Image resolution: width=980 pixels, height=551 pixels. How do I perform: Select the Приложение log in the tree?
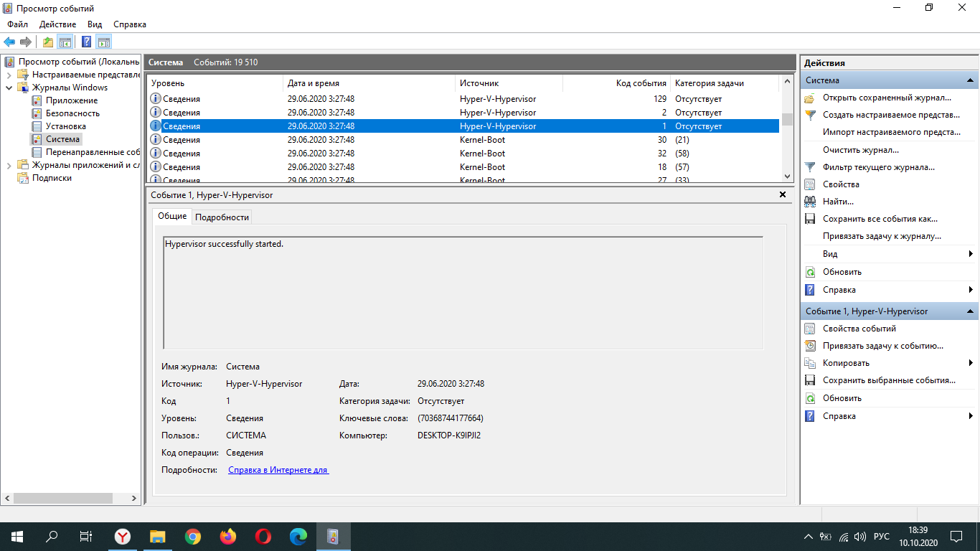(72, 100)
